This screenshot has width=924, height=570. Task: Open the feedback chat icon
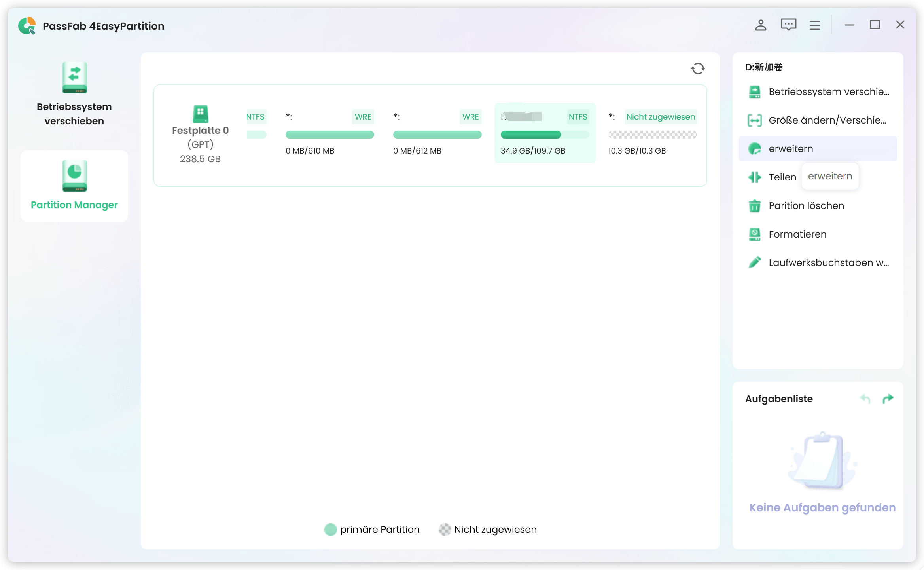pos(788,25)
